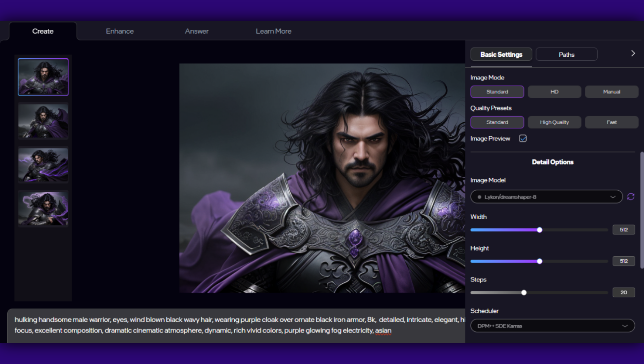Viewport: 644px width, 364px height.
Task: Open the Learn More tab
Action: click(x=273, y=31)
